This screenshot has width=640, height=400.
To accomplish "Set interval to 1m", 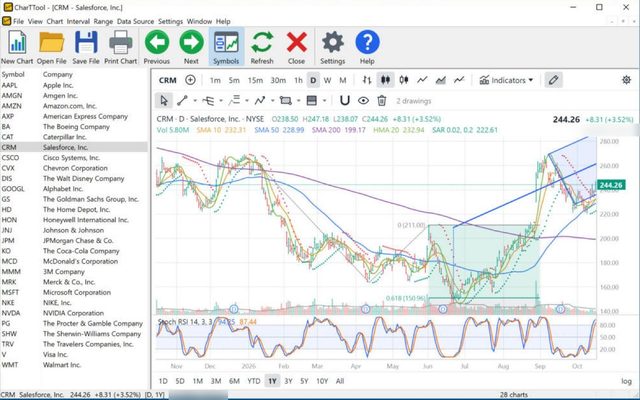I will [x=215, y=80].
